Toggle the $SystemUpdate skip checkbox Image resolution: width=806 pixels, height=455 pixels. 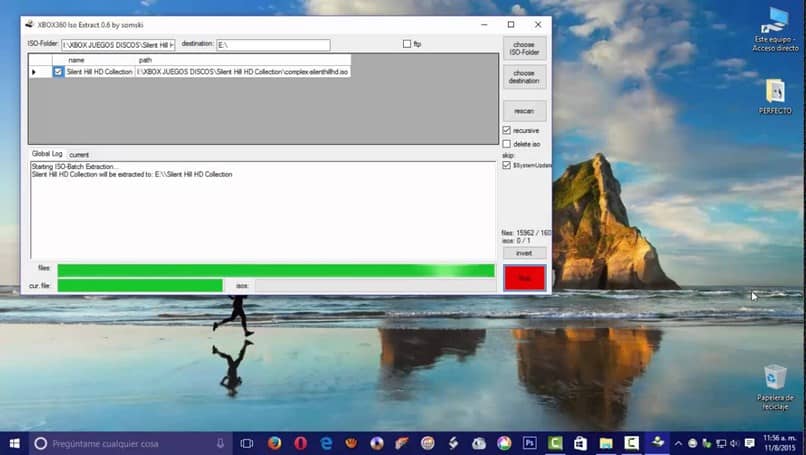(507, 165)
